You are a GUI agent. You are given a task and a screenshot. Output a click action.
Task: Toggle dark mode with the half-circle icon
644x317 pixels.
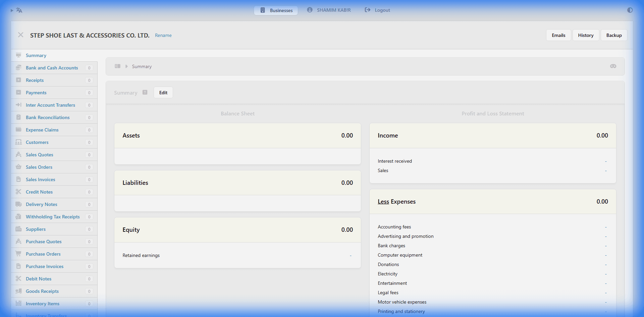(630, 10)
